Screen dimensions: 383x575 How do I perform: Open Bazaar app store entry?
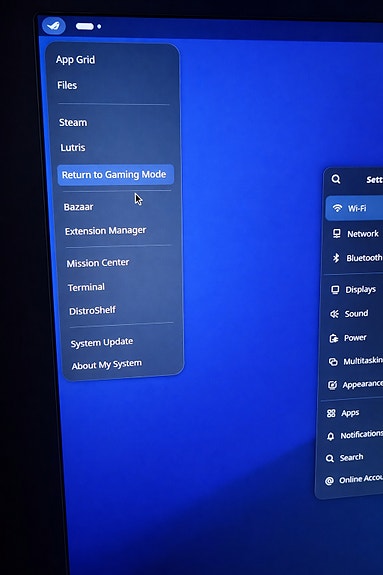click(x=79, y=207)
